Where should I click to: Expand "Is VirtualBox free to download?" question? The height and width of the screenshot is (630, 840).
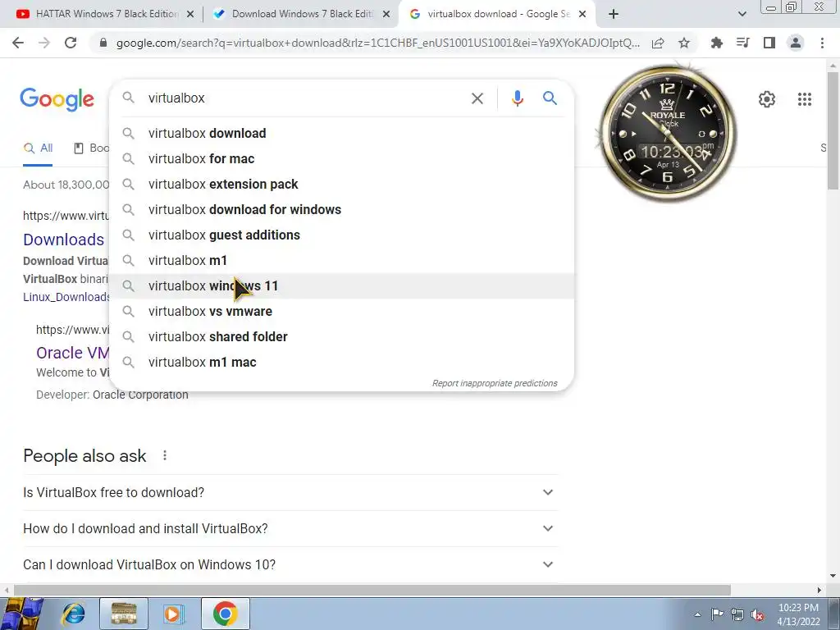[290, 492]
